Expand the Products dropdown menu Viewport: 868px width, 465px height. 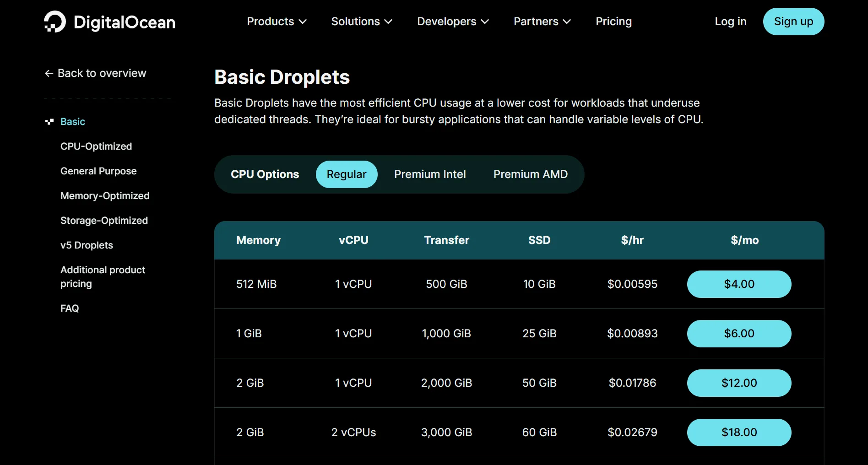pos(277,22)
